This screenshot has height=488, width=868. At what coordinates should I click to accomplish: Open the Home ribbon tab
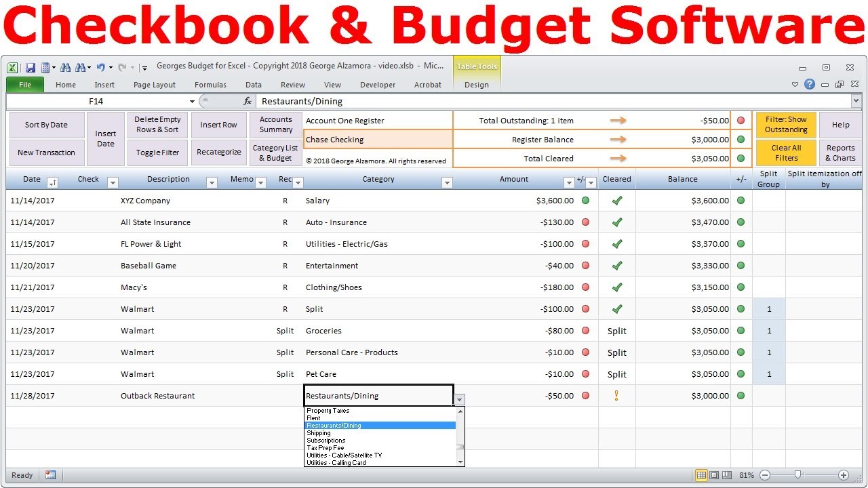pos(66,85)
